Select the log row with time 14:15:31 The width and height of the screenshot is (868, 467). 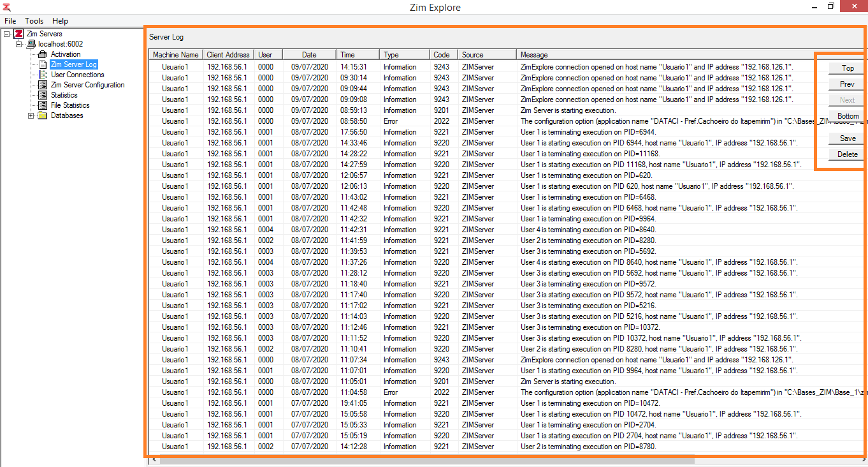pos(507,67)
